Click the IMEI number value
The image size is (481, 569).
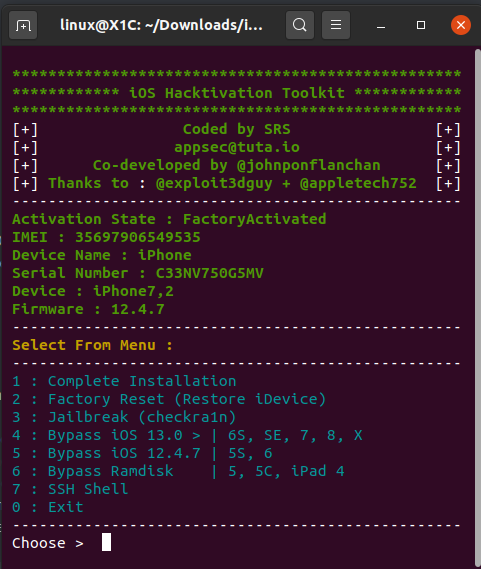pyautogui.click(x=138, y=237)
